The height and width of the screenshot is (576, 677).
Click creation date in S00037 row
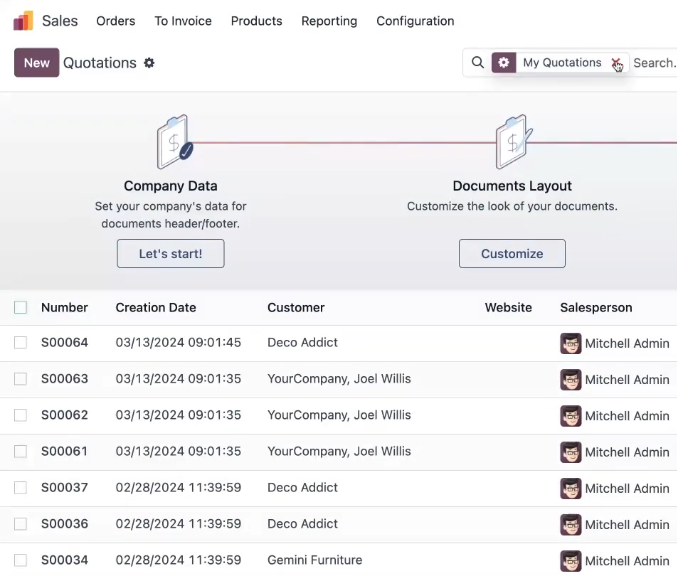click(x=178, y=487)
